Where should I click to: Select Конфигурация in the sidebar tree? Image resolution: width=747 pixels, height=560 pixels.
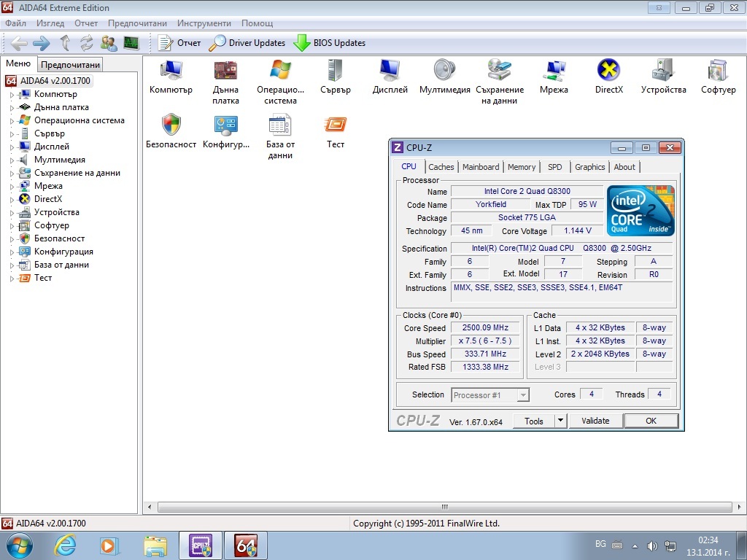coord(64,252)
